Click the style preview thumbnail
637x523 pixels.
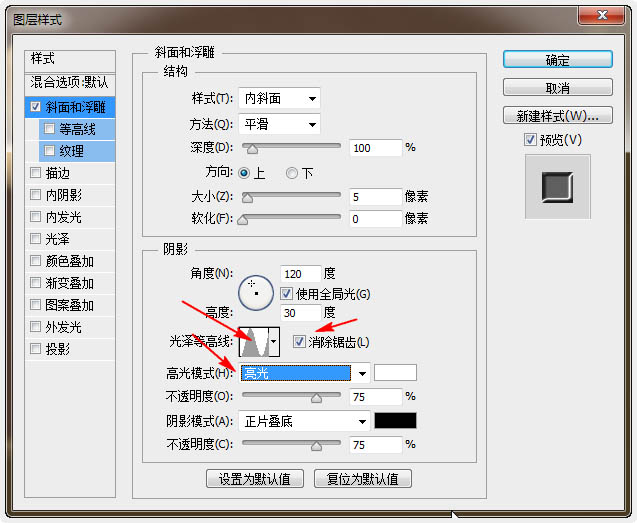coord(557,187)
